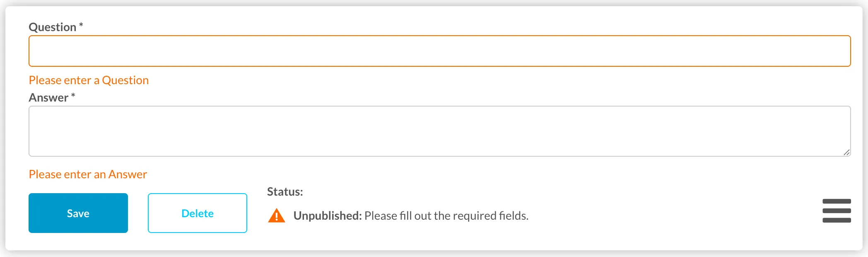Click the bold 'Unpublished:' status text
Viewport: 868px width, 257px height.
click(x=328, y=216)
